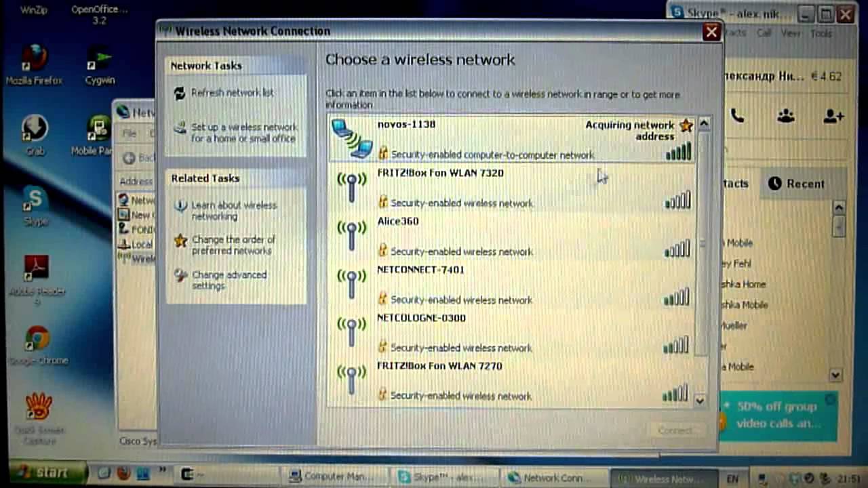Image resolution: width=868 pixels, height=488 pixels.
Task: Click Firefox icon in Quick Launch bar
Action: pyautogui.click(x=123, y=473)
